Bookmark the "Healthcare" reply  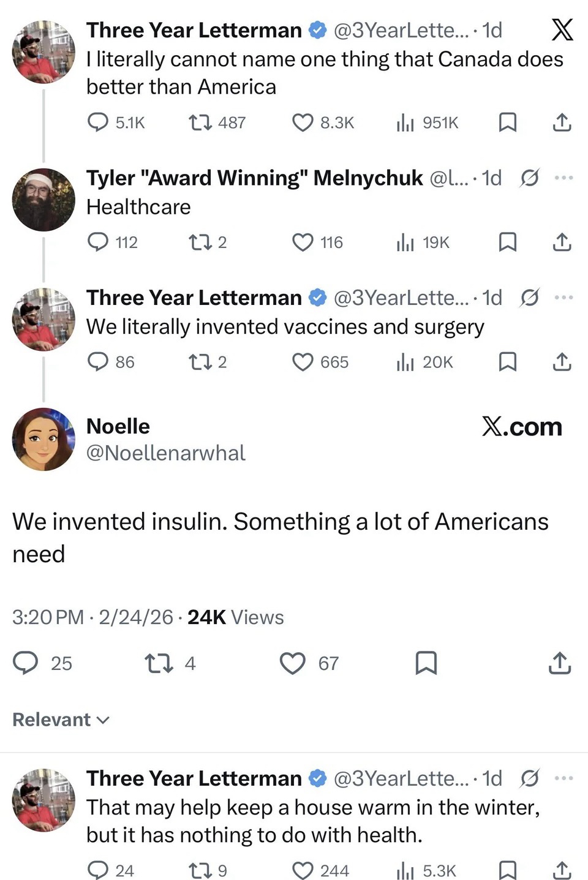click(x=507, y=243)
